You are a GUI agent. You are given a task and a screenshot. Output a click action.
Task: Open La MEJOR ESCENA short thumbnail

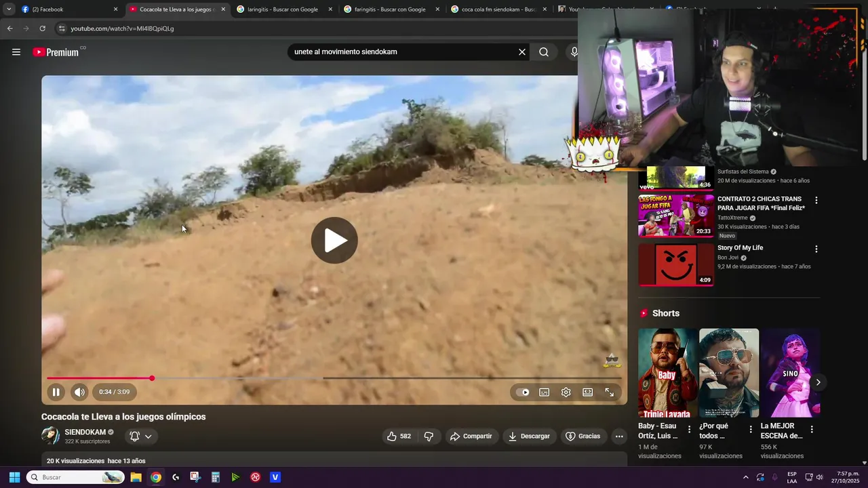790,373
